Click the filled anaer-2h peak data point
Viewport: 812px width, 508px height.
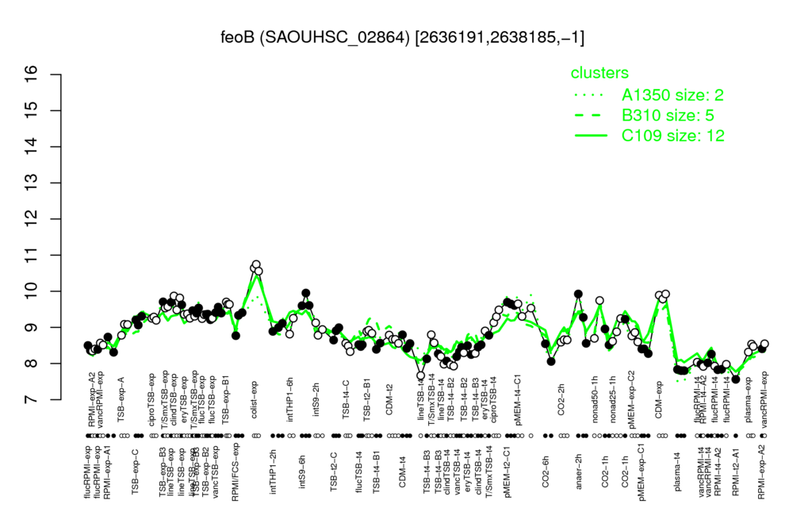tap(578, 294)
